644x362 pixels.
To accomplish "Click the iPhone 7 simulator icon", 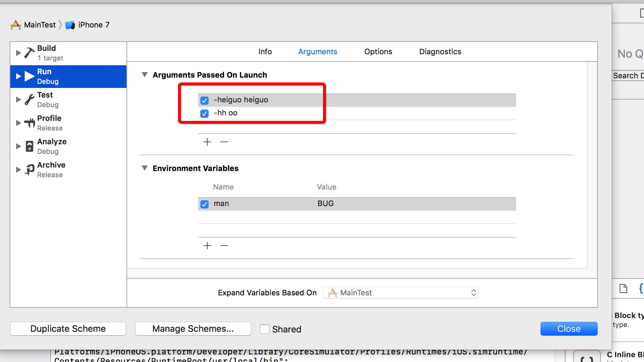I will [x=70, y=25].
